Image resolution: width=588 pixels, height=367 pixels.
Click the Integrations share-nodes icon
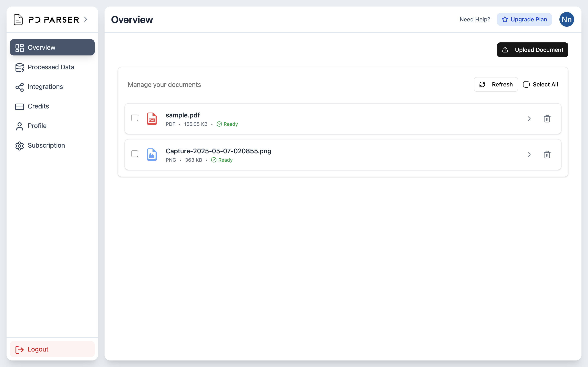pos(19,87)
